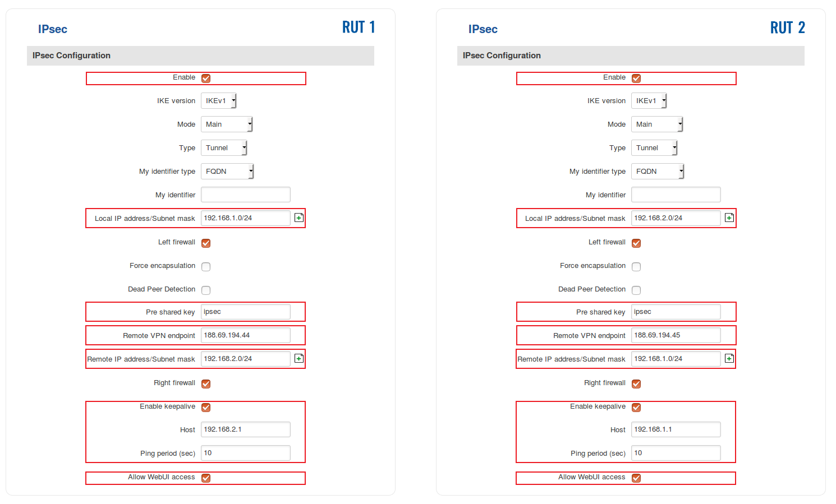This screenshot has height=504, width=836.
Task: Click RUT 2 add remote subnet plus icon
Action: [x=729, y=358]
